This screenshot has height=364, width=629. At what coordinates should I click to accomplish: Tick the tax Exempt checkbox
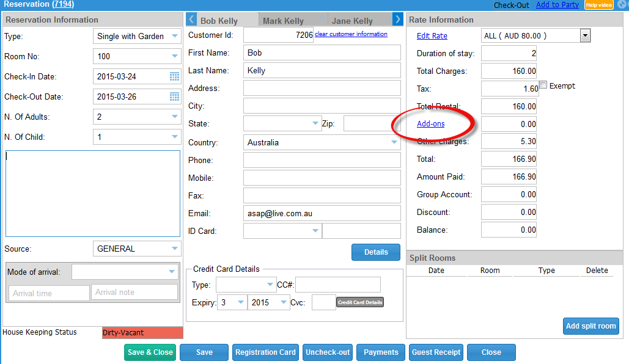coord(543,86)
